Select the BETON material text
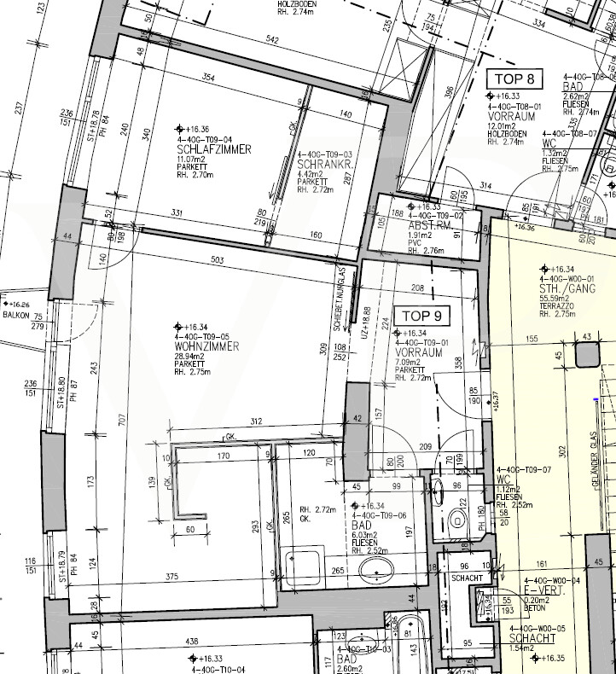Image resolution: width=616 pixels, height=674 pixels. (x=533, y=607)
